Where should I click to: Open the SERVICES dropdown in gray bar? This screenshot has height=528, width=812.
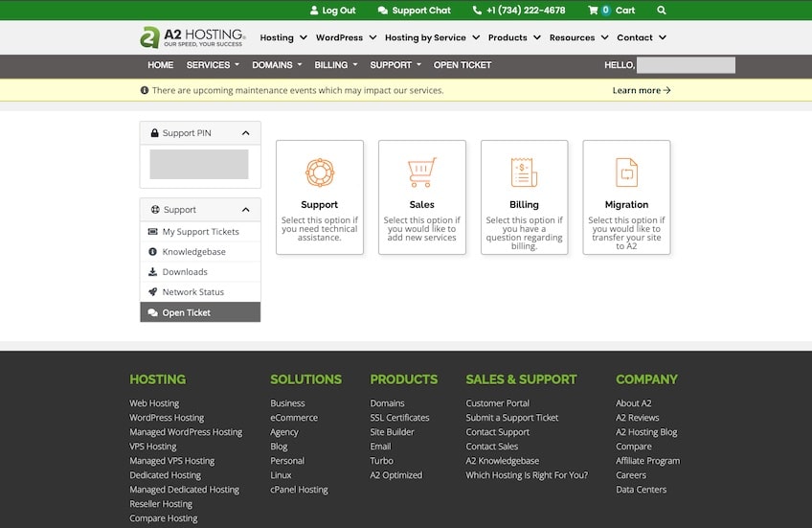pos(213,65)
